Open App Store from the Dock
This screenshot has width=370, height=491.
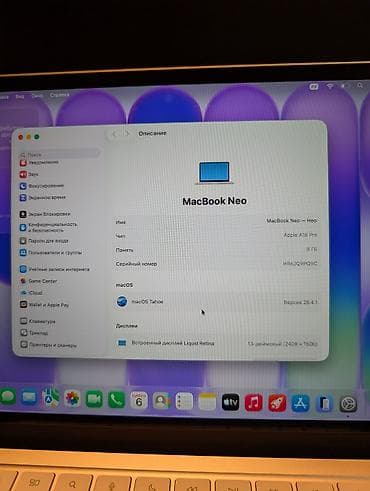coord(300,403)
